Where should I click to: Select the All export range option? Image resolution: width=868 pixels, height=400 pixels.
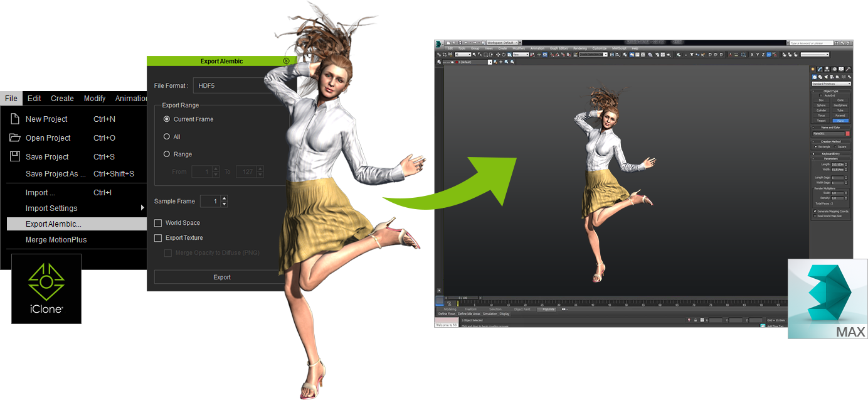coord(167,136)
